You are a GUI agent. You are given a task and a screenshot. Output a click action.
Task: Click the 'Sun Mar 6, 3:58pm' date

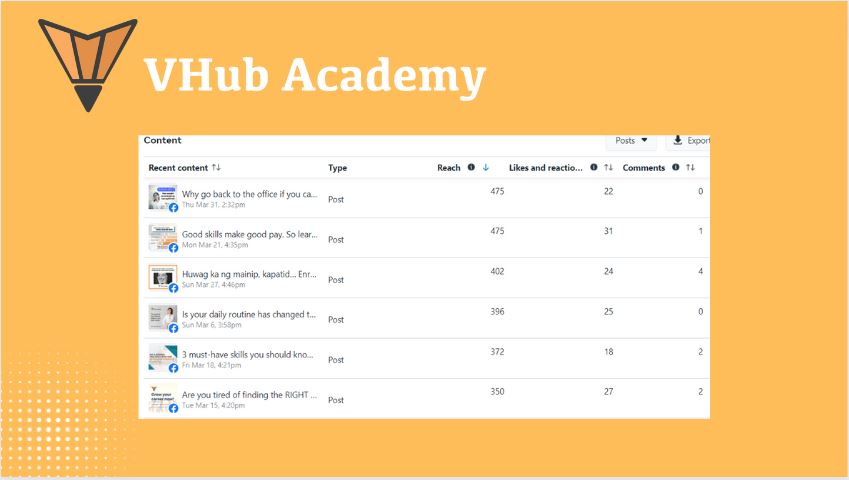click(x=212, y=325)
